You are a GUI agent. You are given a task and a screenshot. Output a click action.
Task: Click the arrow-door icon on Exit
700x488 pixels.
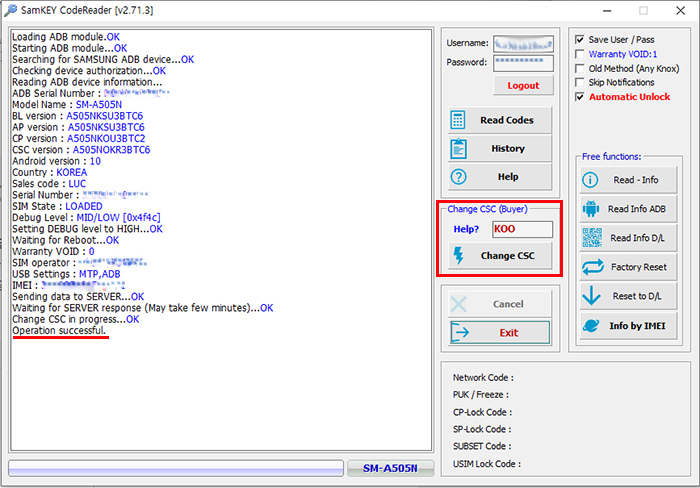(x=459, y=333)
